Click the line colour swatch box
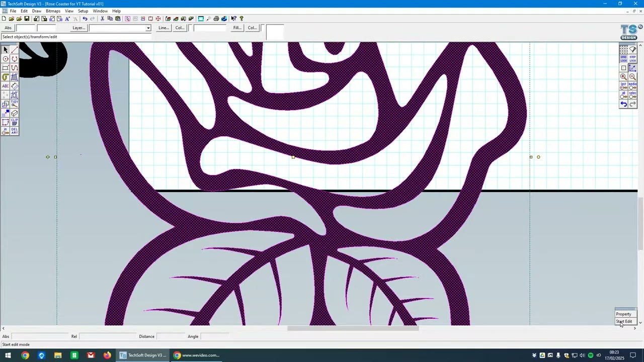The image size is (644, 362). (191, 28)
